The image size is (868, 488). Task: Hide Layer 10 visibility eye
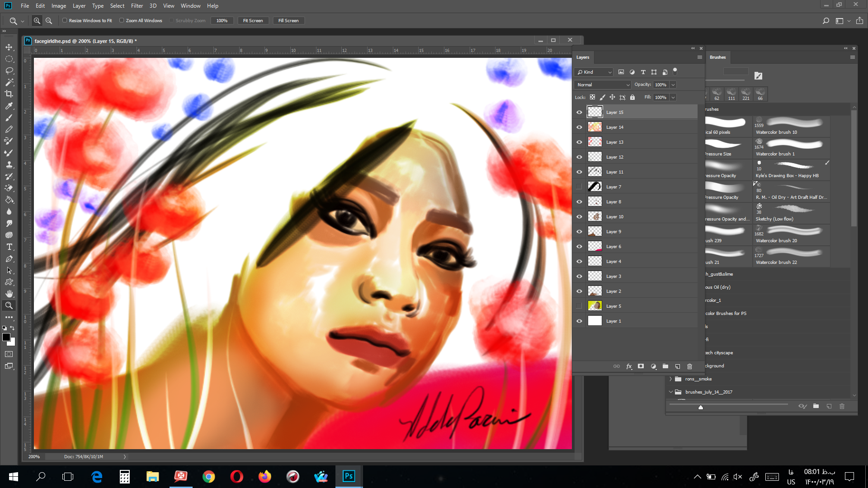coord(579,217)
